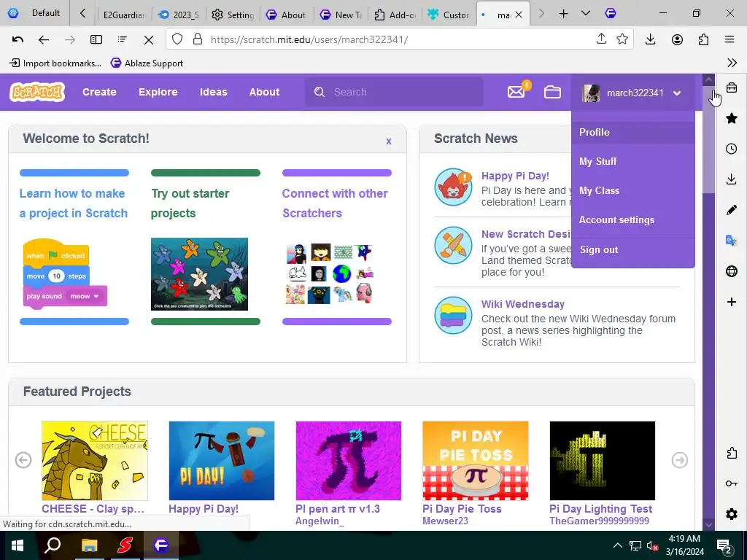Click the shield tracking protection icon

[177, 39]
